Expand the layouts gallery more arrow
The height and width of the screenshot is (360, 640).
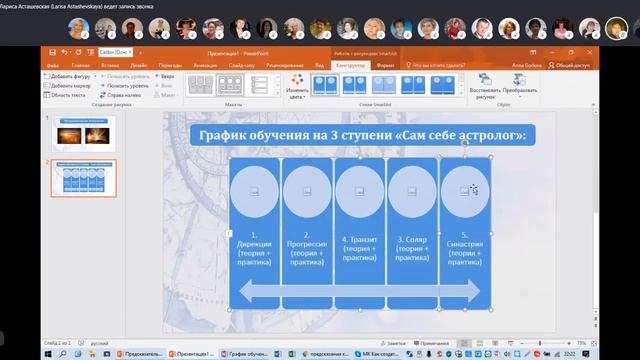[x=278, y=93]
